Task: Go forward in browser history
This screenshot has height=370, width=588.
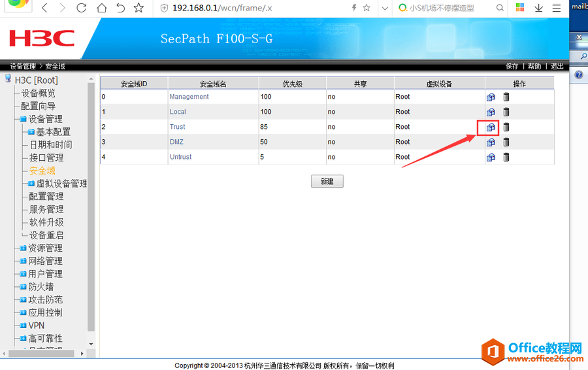Action: (x=63, y=7)
